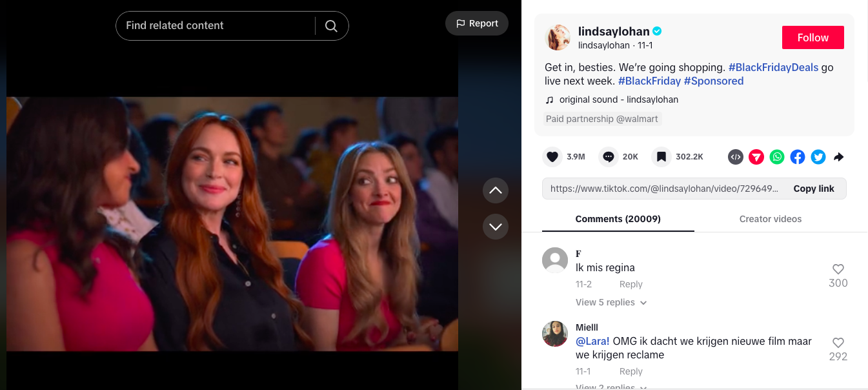The width and height of the screenshot is (868, 390).
Task: Click the 20K comments count
Action: tap(631, 157)
